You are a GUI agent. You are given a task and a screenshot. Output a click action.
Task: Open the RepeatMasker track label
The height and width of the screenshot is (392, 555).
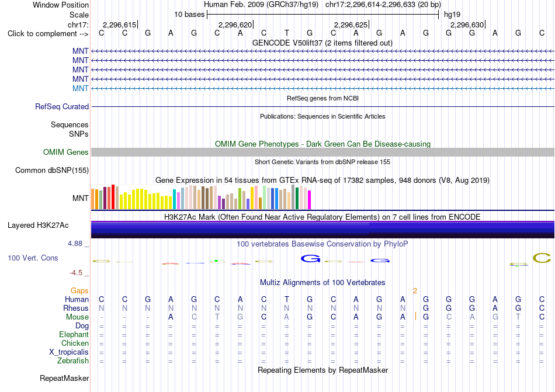click(x=64, y=378)
